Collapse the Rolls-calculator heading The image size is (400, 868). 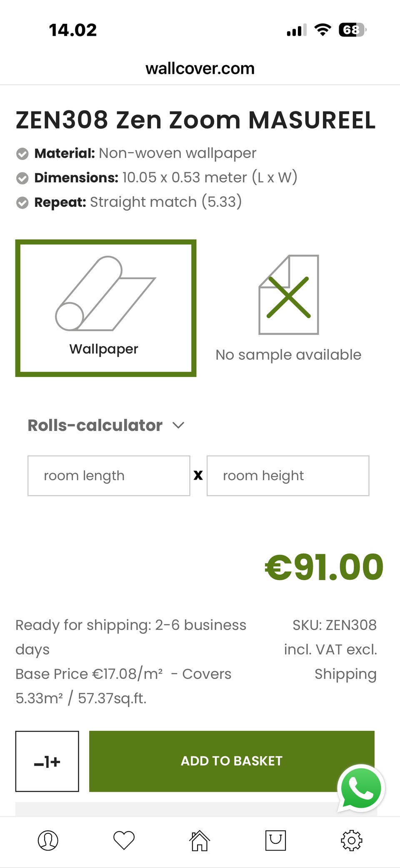[95, 425]
